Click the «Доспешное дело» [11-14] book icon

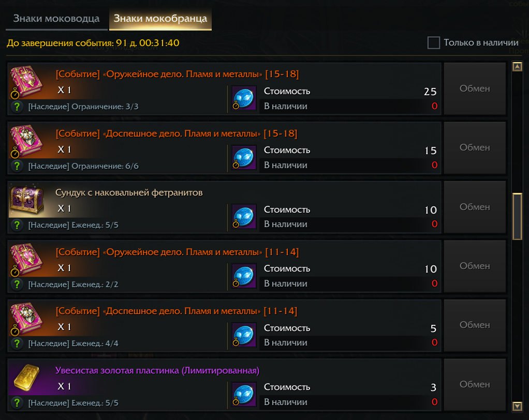tap(24, 317)
